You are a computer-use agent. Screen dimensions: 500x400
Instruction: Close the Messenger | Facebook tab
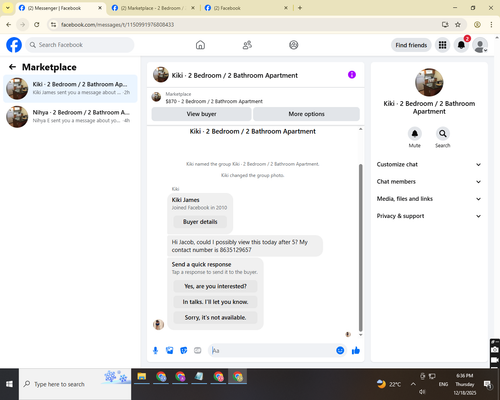100,8
